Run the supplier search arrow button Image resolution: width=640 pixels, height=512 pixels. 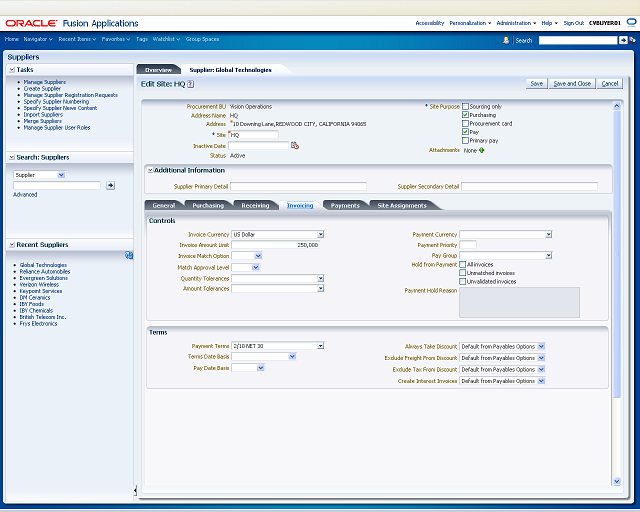110,185
